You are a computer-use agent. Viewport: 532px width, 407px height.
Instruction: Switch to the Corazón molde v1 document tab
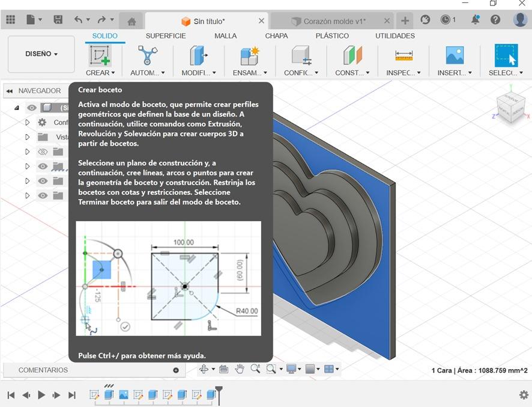point(334,21)
